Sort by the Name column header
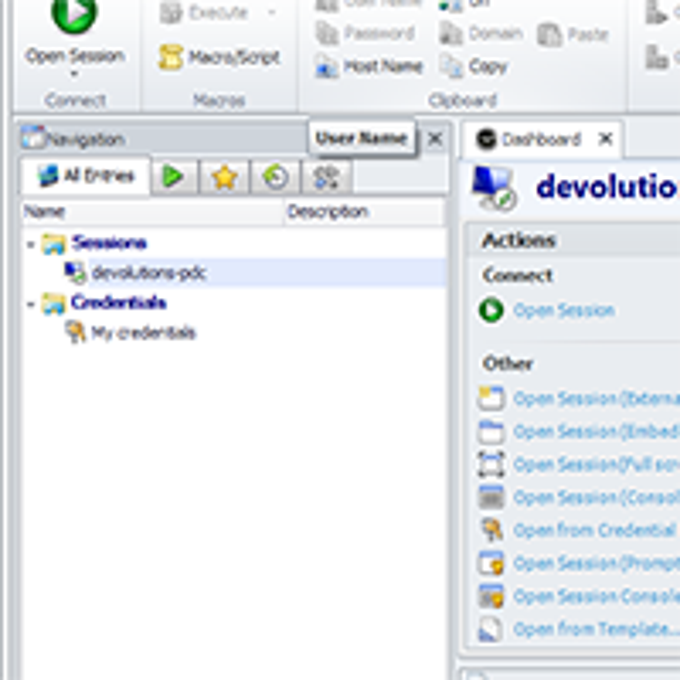 point(153,212)
